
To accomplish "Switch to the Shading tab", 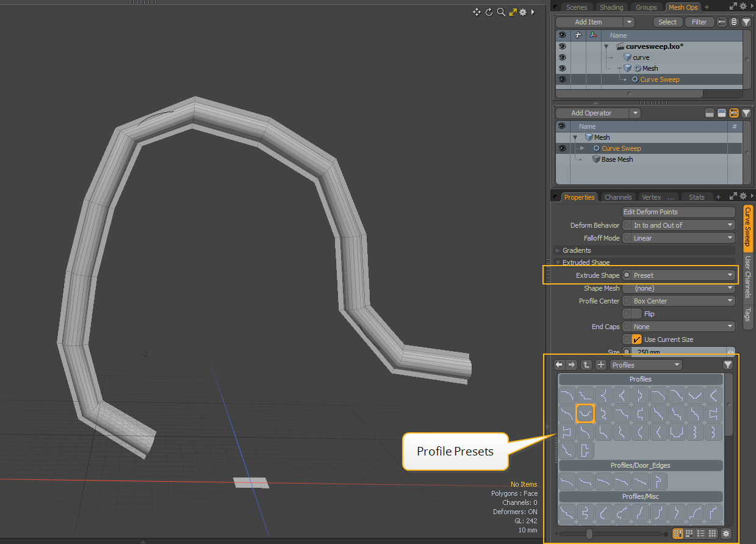I will point(611,7).
